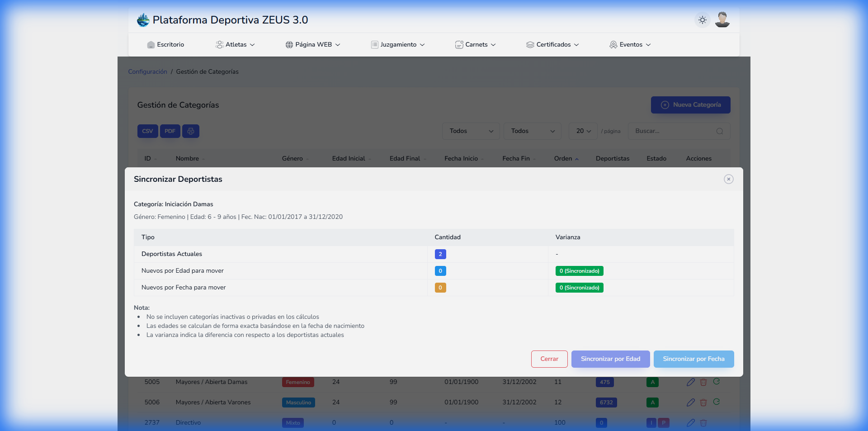The width and height of the screenshot is (868, 431).
Task: Click the delete trash icon for Mayores / Abierta Varones
Action: pos(703,403)
